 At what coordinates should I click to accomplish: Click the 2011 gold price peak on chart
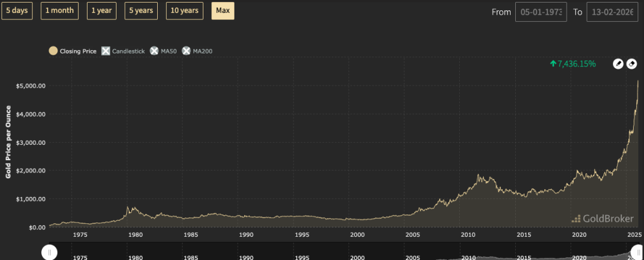[478, 175]
